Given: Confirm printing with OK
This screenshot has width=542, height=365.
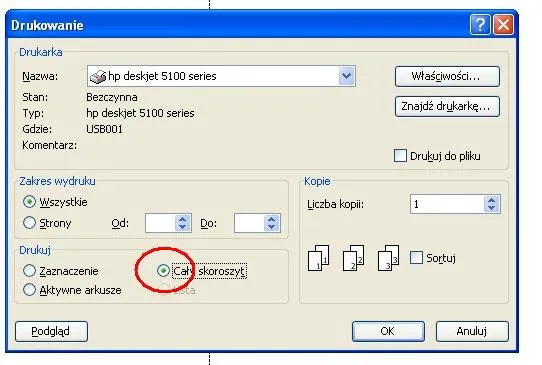Looking at the screenshot, I should (388, 331).
